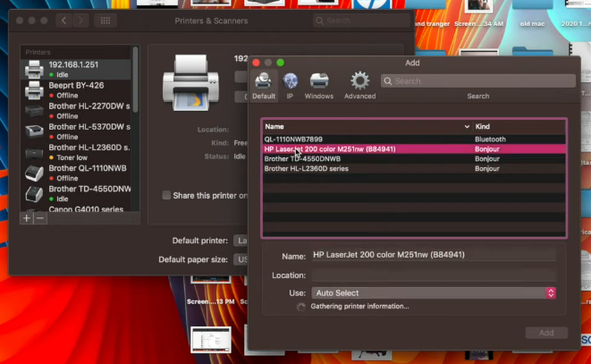Zoom the Add window with green button
The height and width of the screenshot is (364, 591).
tap(280, 63)
